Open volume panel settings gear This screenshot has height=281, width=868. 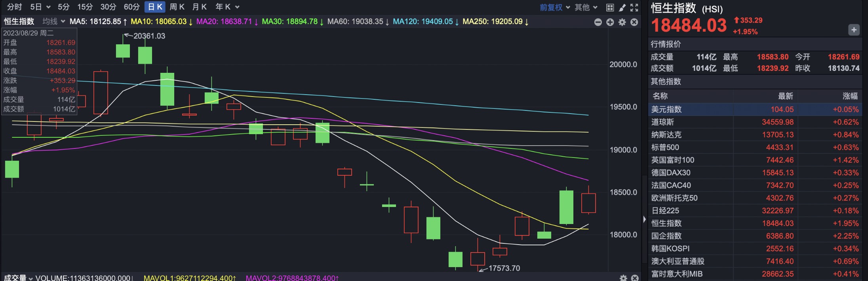click(623, 278)
